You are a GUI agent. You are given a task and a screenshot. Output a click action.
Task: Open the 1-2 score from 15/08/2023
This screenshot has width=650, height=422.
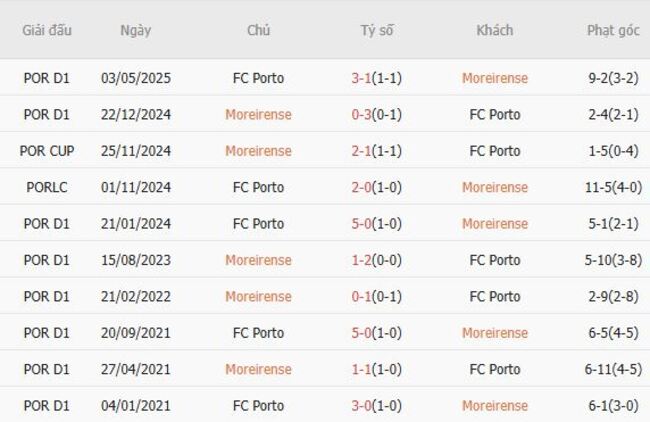click(363, 260)
